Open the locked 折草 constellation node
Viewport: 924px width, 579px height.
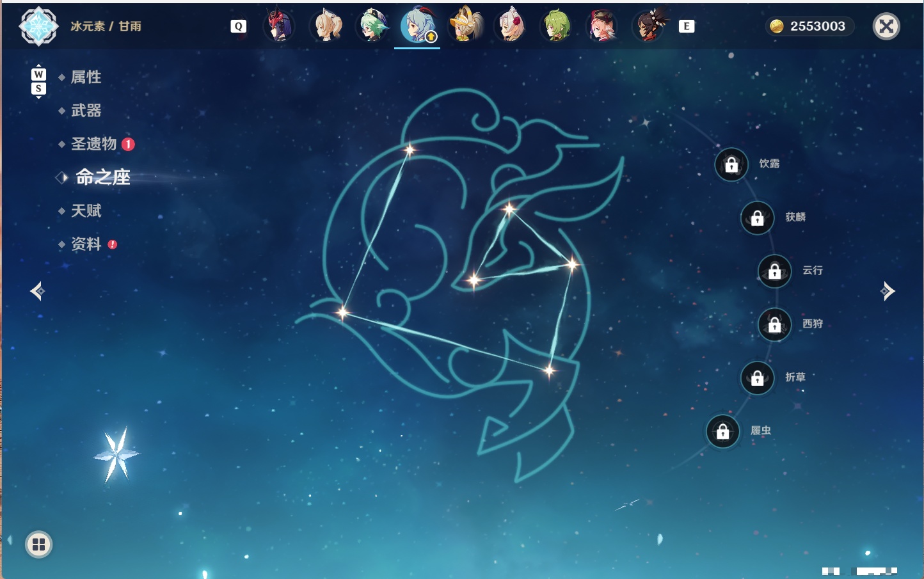click(x=758, y=378)
